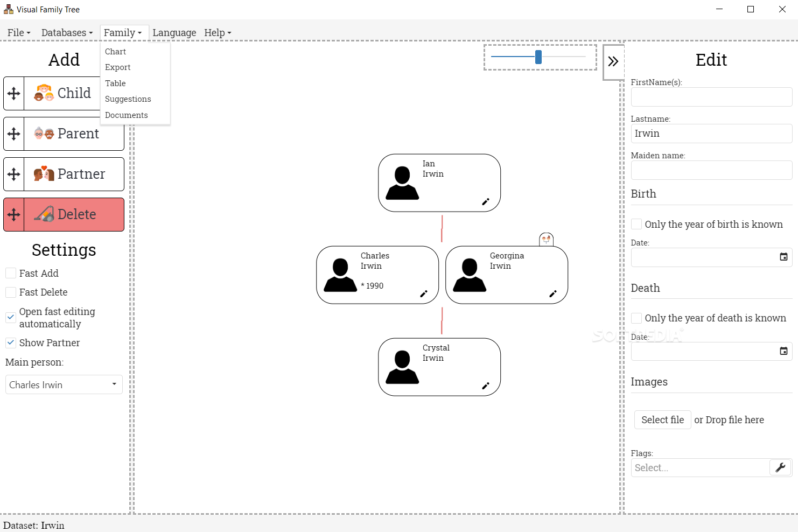Click the wrench icon next to Flags

(780, 467)
